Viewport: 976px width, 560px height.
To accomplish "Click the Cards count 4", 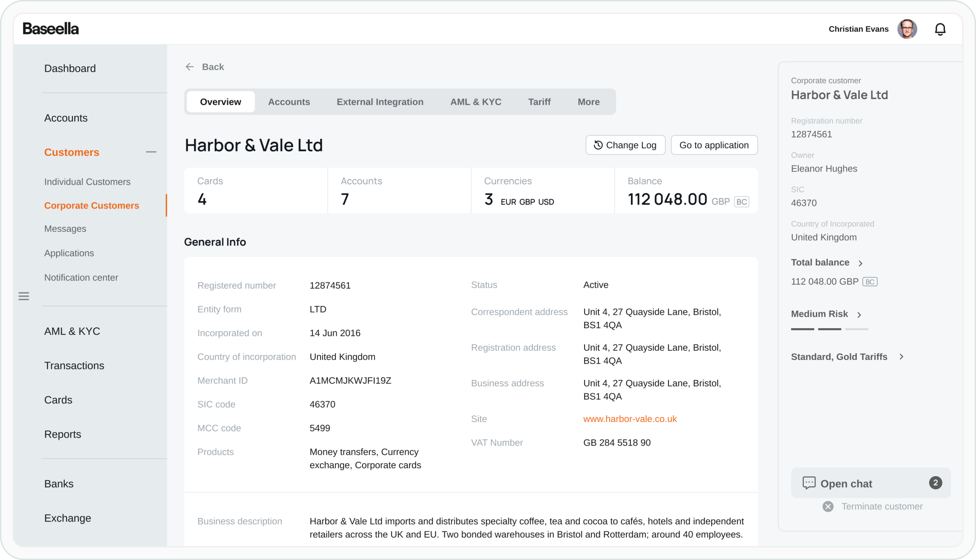I will tap(202, 199).
